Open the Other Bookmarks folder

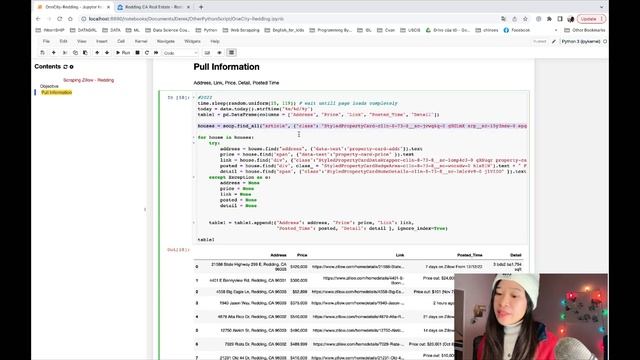(585, 30)
